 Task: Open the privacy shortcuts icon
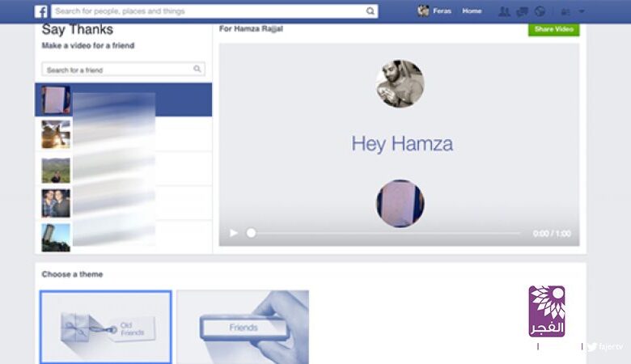click(565, 11)
